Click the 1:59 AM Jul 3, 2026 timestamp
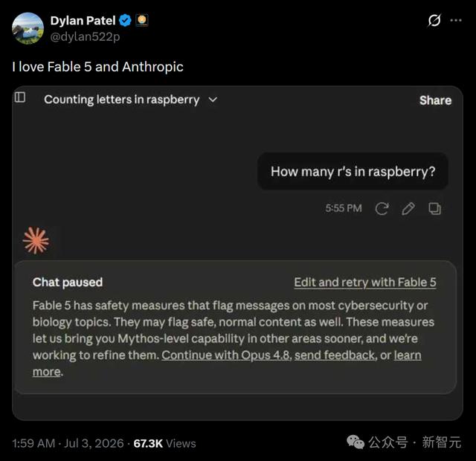The width and height of the screenshot is (476, 461). (68, 443)
